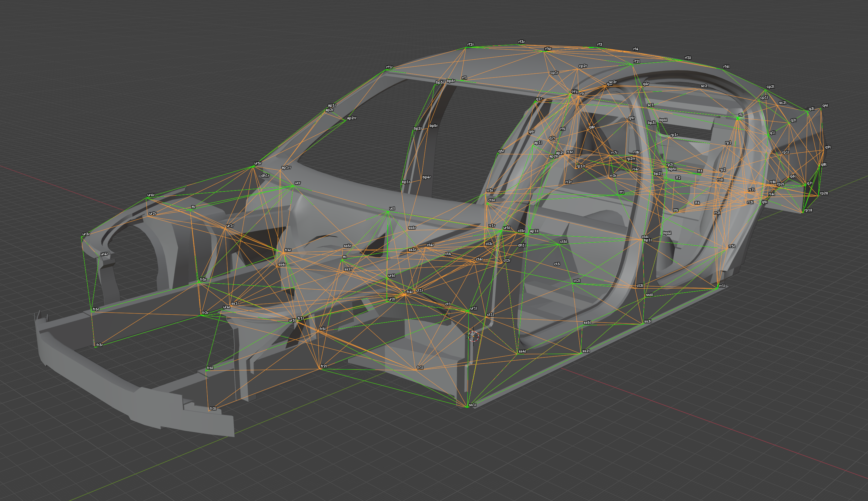Click the fr6r node label
This screenshot has width=868, height=501.
pyautogui.click(x=96, y=309)
